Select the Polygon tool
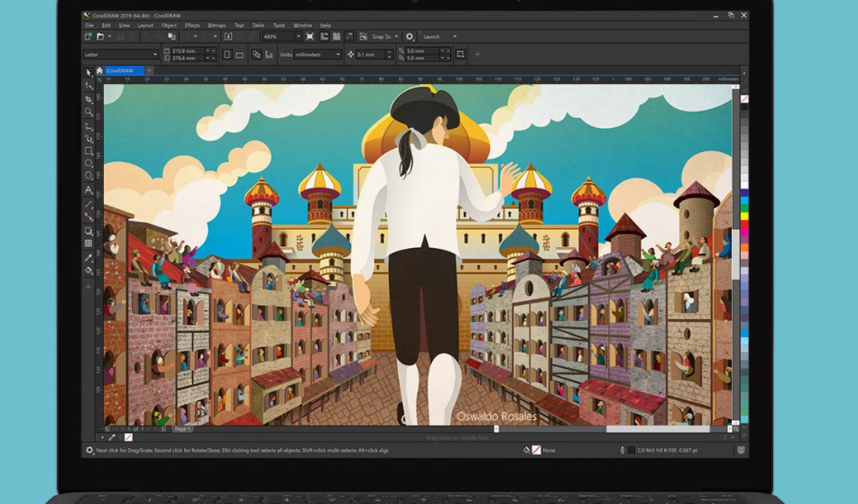The height and width of the screenshot is (504, 858). [x=88, y=177]
